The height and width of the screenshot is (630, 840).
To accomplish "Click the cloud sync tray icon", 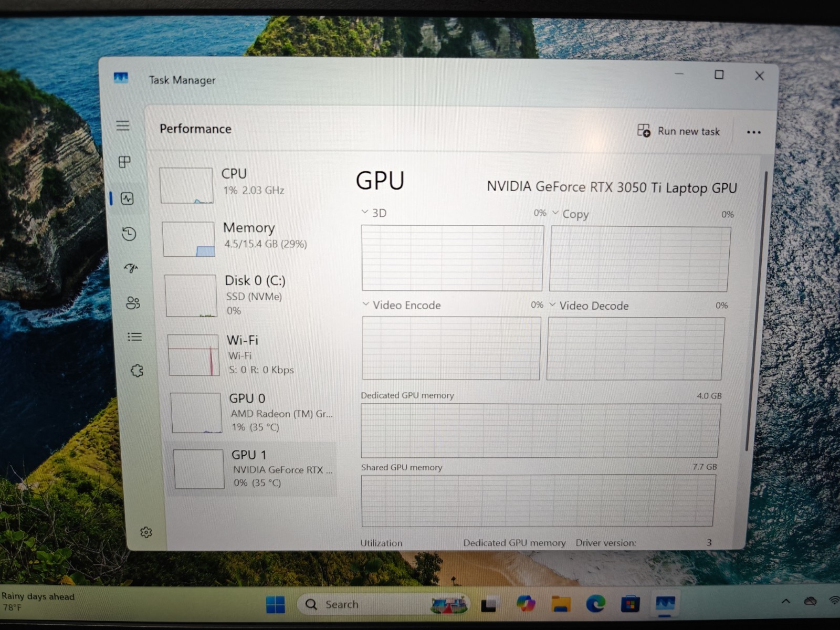I will [810, 601].
